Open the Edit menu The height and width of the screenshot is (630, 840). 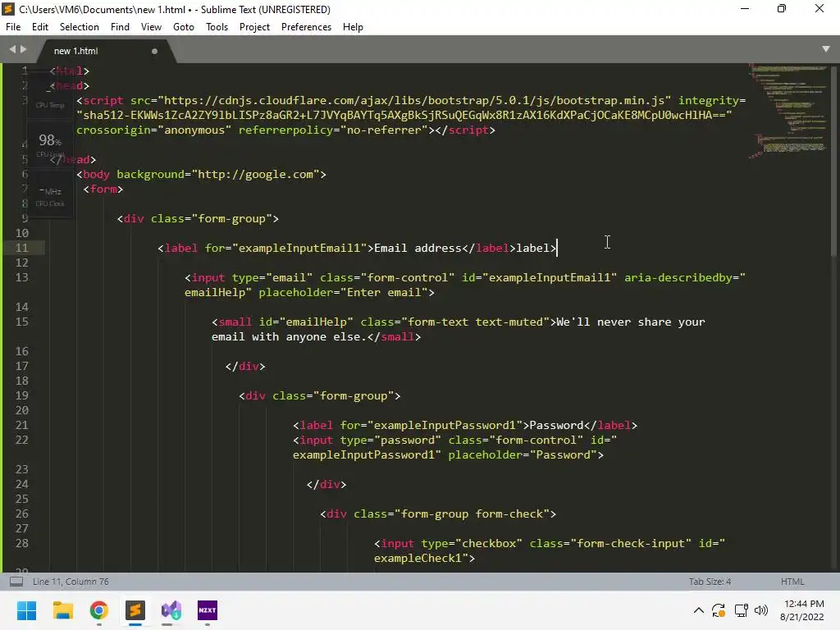point(39,27)
